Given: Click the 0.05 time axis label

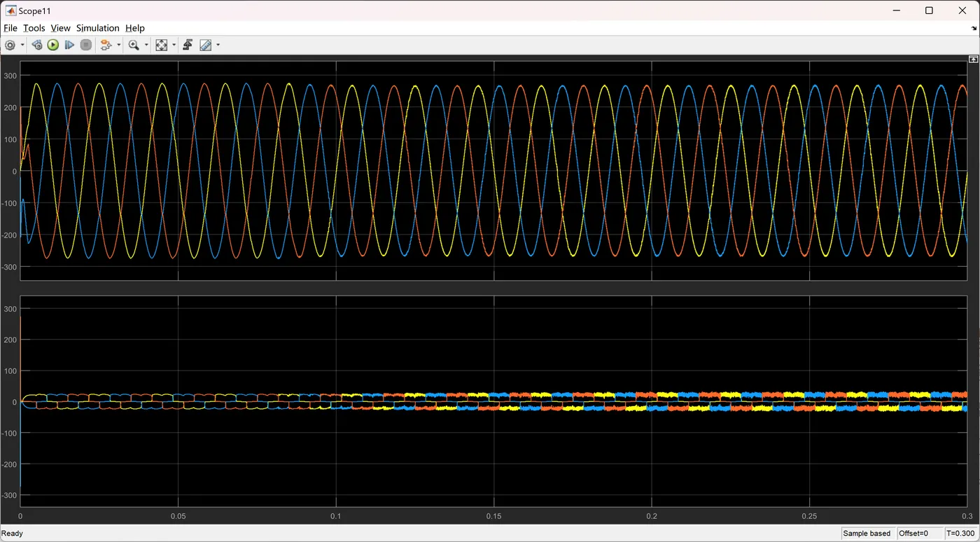Looking at the screenshot, I should point(178,516).
